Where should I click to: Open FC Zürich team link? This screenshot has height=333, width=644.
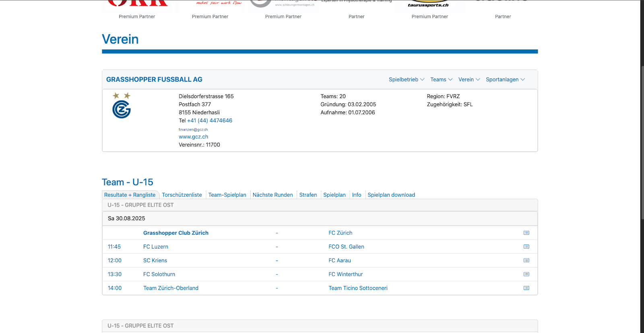341,233
